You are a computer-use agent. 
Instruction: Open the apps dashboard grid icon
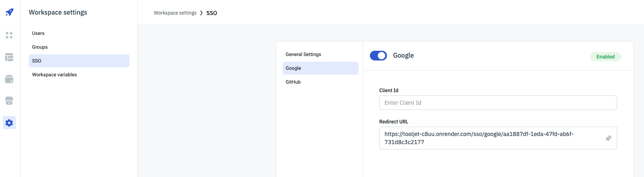(x=9, y=35)
